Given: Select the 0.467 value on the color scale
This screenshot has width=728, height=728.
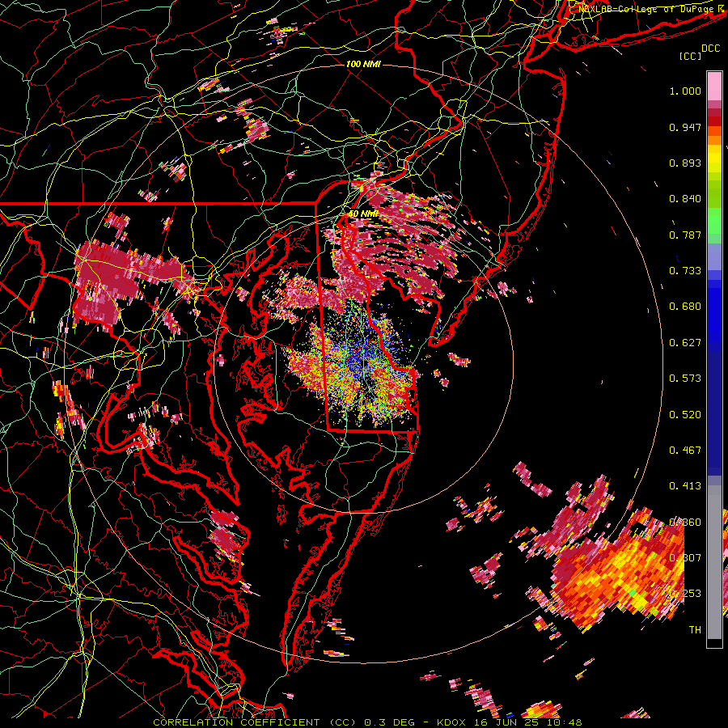Looking at the screenshot, I should click(685, 451).
